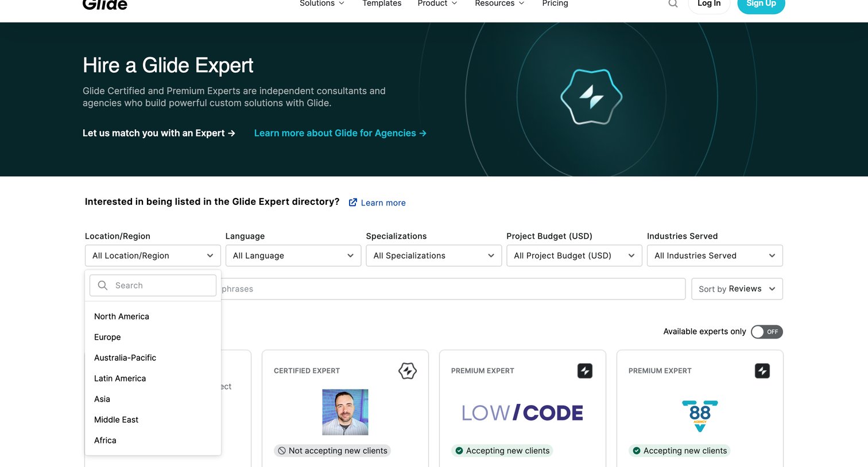Open the All Industries Served dropdown
The image size is (868, 467).
[x=715, y=256]
